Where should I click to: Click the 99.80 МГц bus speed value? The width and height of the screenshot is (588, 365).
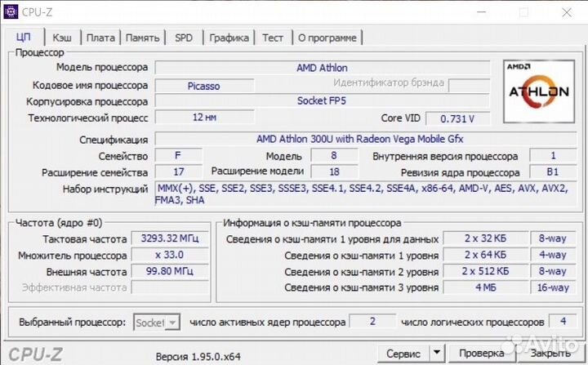click(x=170, y=271)
